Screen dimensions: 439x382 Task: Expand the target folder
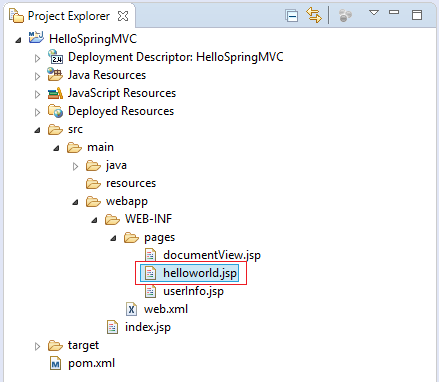[x=37, y=346]
